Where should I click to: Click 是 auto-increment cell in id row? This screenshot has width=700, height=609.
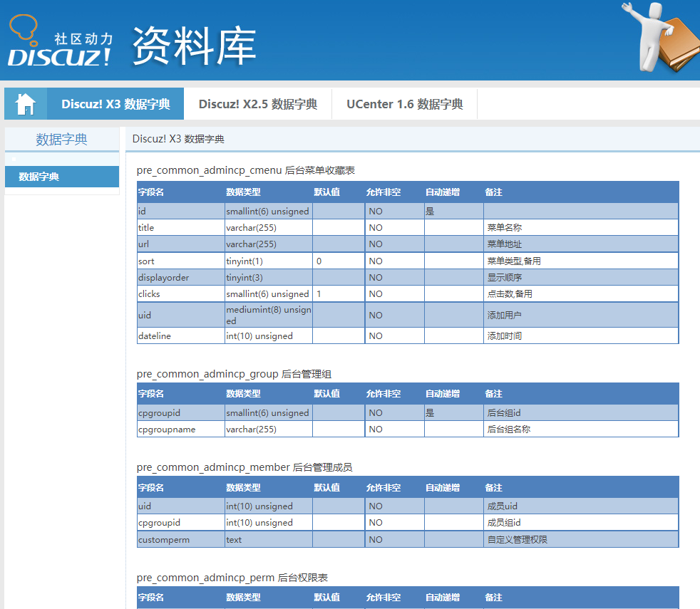tap(453, 211)
